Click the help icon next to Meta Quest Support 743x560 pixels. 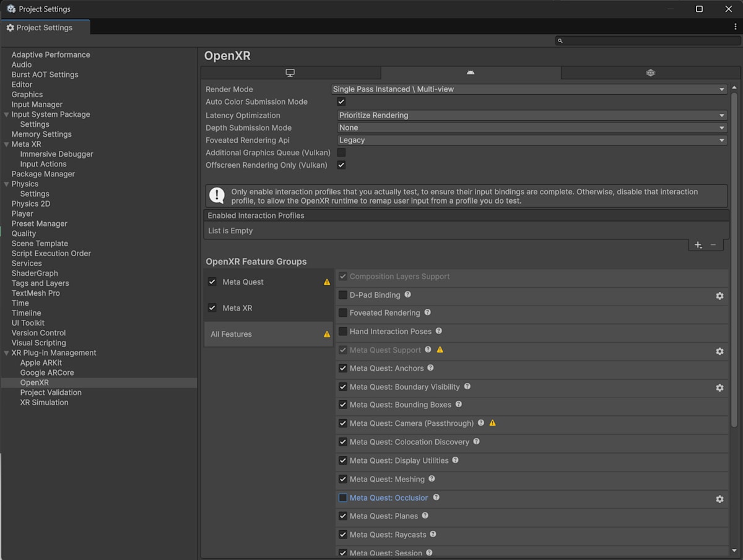428,350
